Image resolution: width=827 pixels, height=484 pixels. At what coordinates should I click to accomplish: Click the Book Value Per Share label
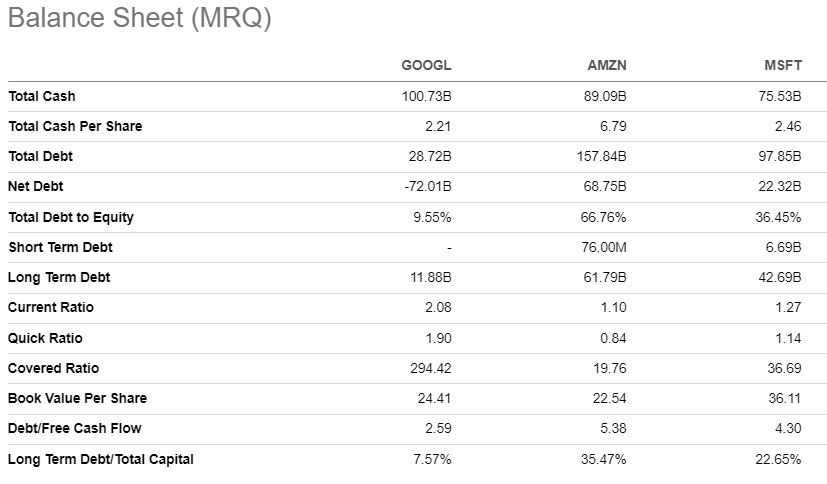pos(78,398)
